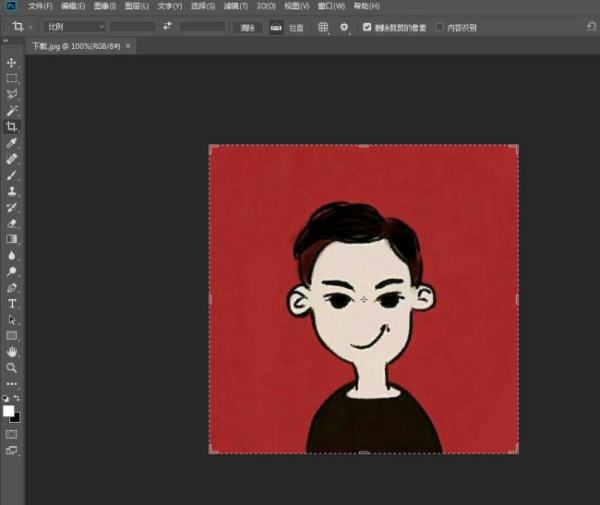
Task: Select the Horizontal Type tool
Action: (12, 303)
